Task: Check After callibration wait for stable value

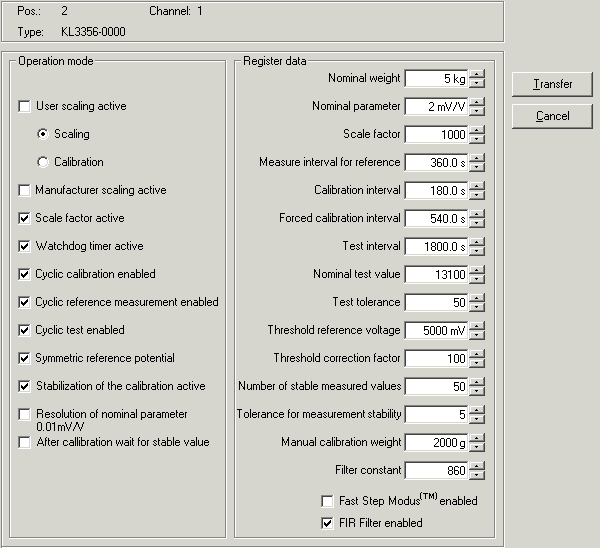Action: [x=24, y=442]
